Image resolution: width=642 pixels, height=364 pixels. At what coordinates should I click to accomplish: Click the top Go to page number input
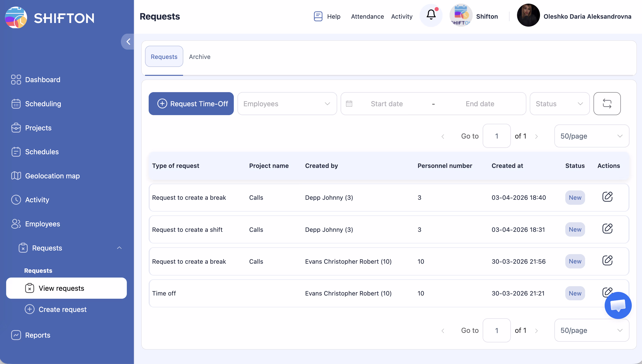pyautogui.click(x=496, y=136)
